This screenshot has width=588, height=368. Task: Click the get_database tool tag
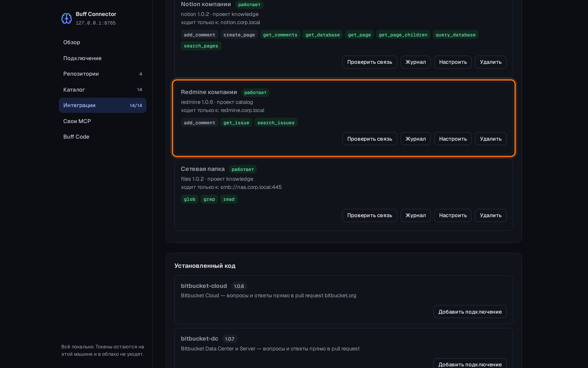(x=322, y=35)
